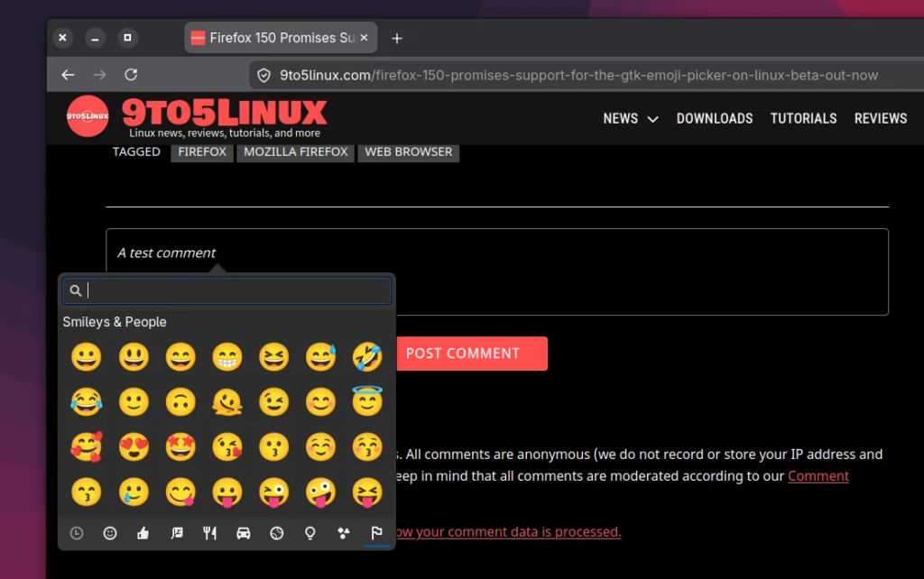Pick the heart-eyes emoji

134,448
